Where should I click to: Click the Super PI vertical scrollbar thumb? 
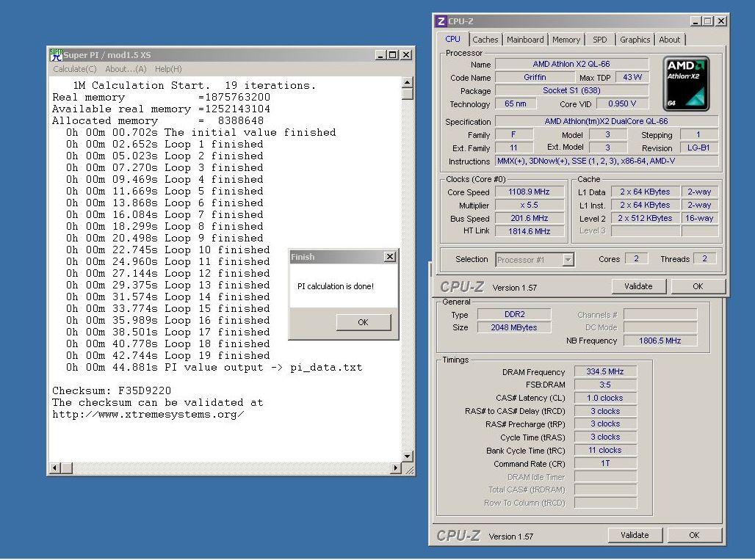tap(408, 94)
